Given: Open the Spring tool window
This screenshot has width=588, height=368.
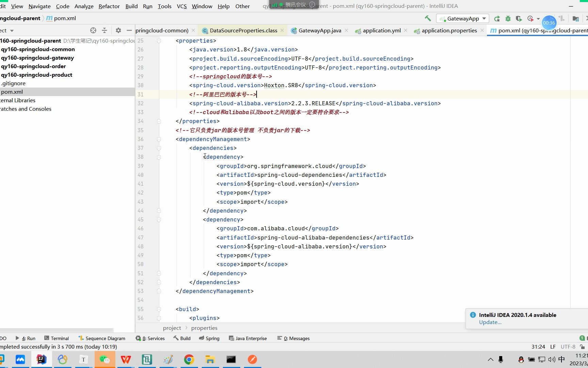Looking at the screenshot, I should coord(209,338).
